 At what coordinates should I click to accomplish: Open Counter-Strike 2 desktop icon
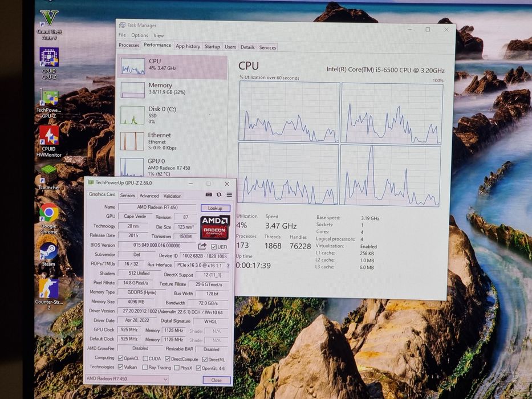click(48, 294)
